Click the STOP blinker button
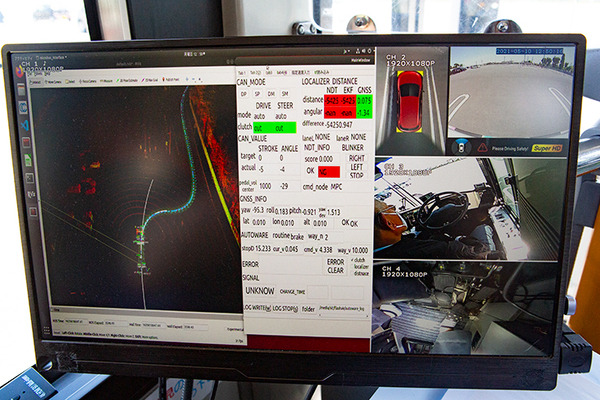The image size is (600, 400). click(357, 174)
